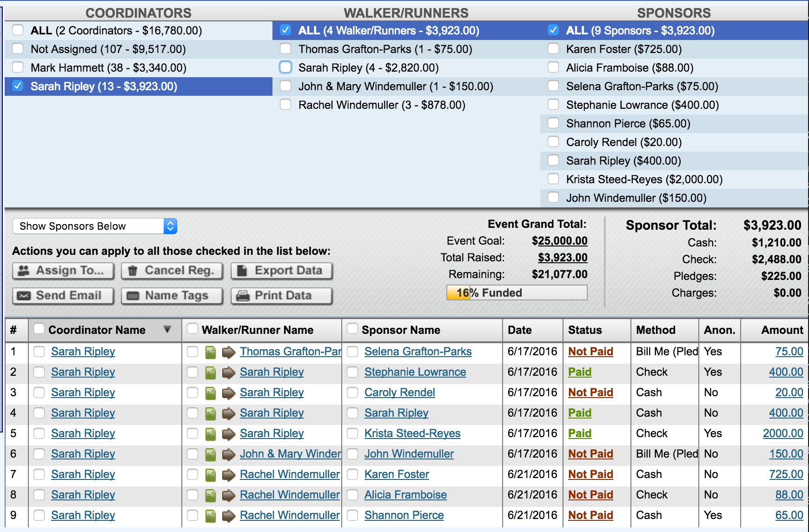Click the brown arrow icon in Shannon Pierce row

(x=228, y=516)
